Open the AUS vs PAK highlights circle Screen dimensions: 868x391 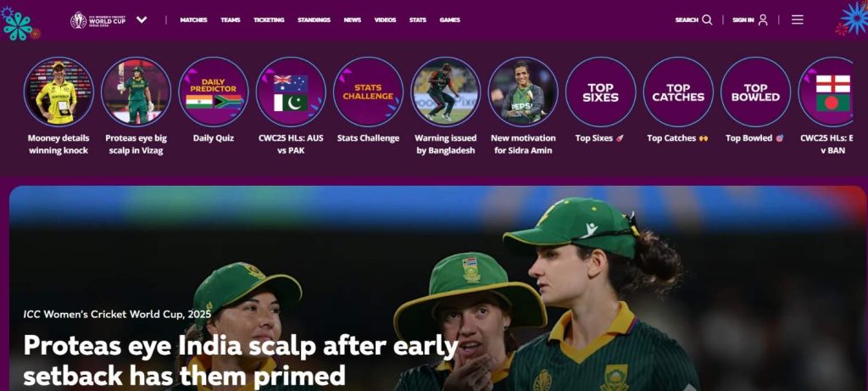pyautogui.click(x=291, y=92)
